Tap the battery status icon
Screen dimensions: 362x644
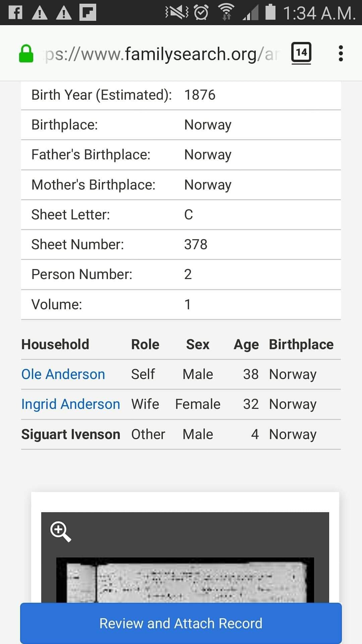270,12
